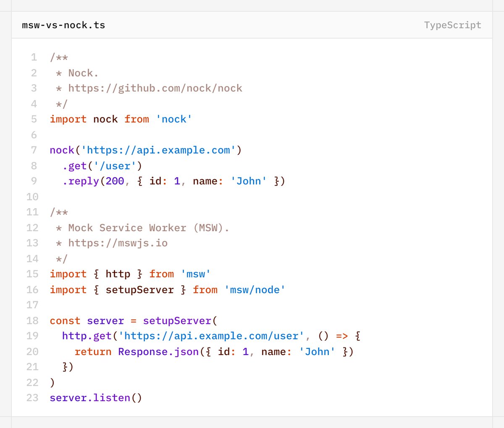
Task: Click the .get method on line 8
Action: (x=74, y=166)
